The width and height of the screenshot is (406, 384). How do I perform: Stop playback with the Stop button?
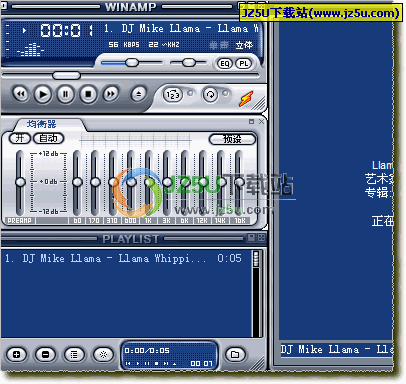click(88, 94)
